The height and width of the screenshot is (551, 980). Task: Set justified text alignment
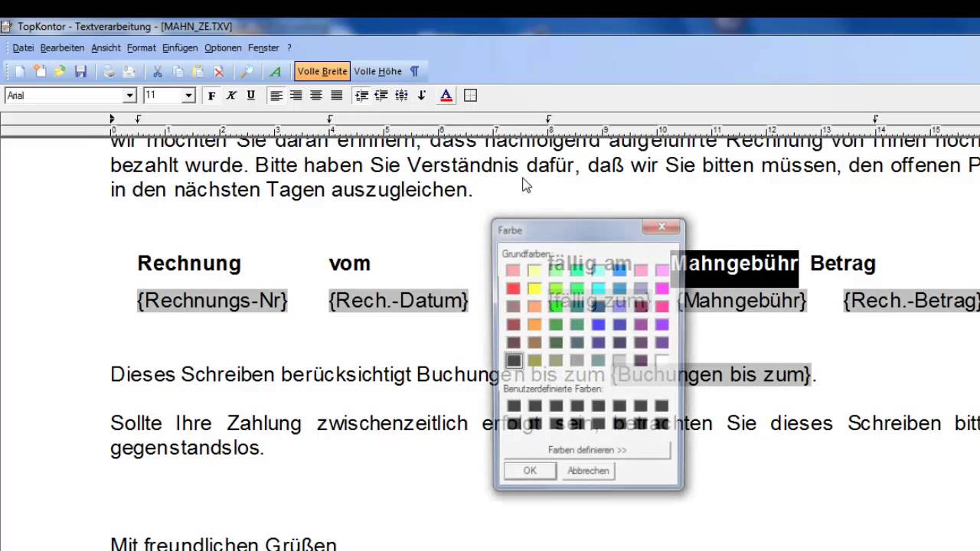[x=336, y=96]
